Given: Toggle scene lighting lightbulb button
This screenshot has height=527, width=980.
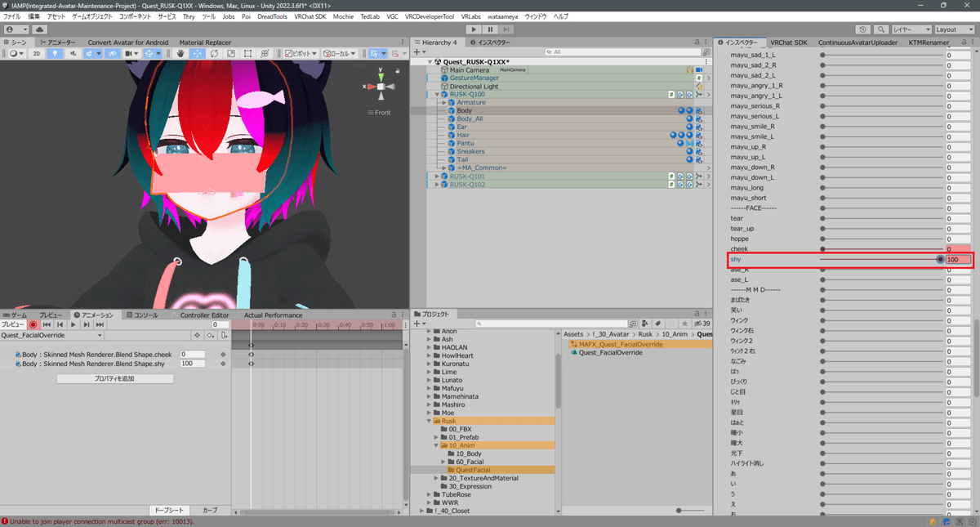Looking at the screenshot, I should pos(56,53).
